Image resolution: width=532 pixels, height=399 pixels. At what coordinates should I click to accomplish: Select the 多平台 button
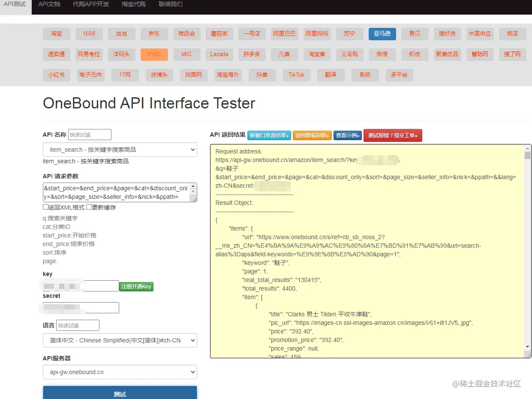tap(400, 75)
